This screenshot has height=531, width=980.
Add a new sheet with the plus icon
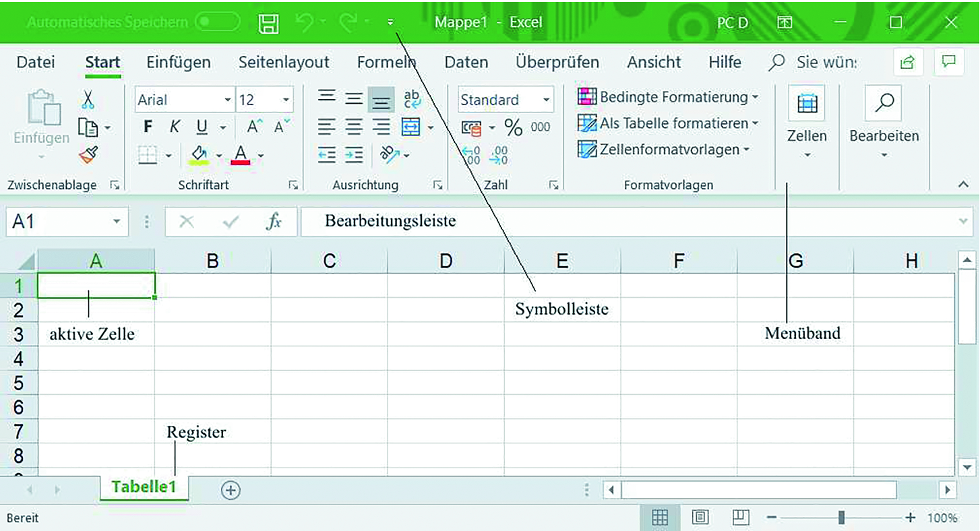pyautogui.click(x=231, y=490)
